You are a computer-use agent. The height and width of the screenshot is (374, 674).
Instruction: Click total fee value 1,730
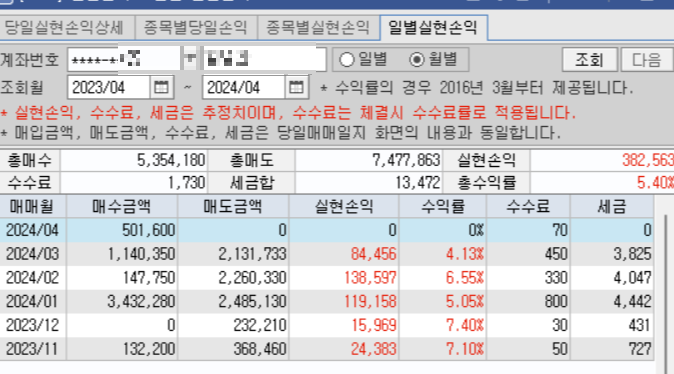point(186,183)
